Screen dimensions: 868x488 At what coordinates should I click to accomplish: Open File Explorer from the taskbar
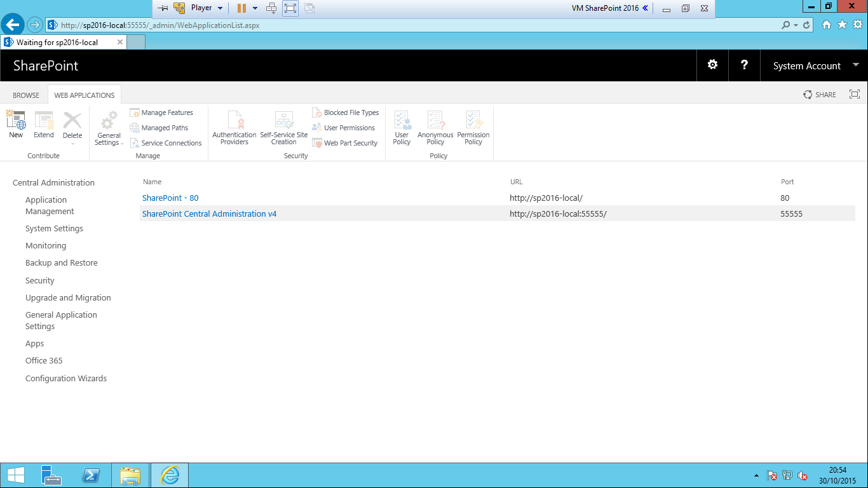[x=130, y=475]
